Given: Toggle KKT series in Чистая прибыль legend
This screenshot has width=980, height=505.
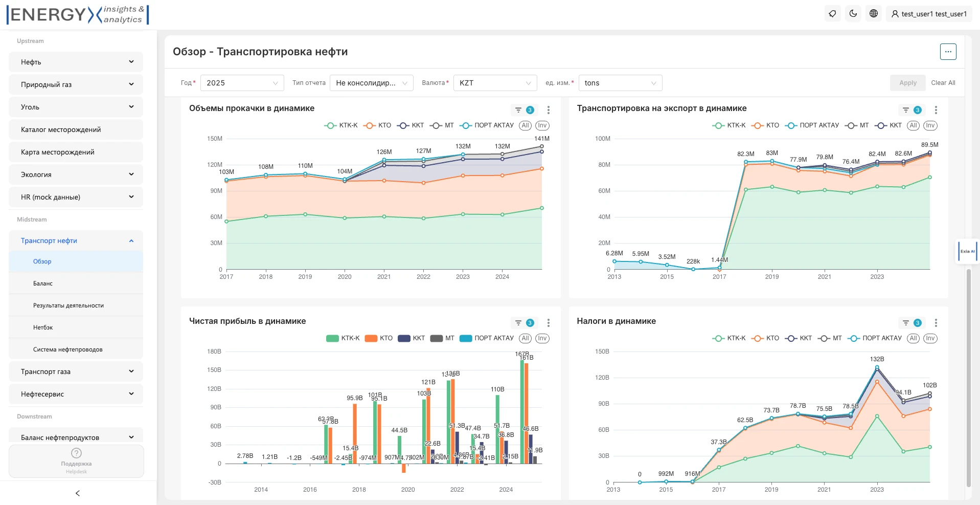Looking at the screenshot, I should tap(412, 338).
